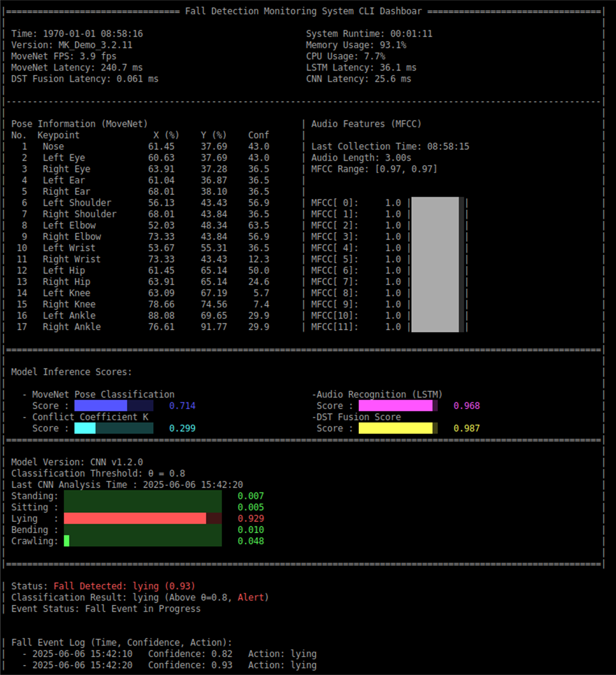Select the 'Time: 1970-01-01 08:58:16' line

(77, 34)
